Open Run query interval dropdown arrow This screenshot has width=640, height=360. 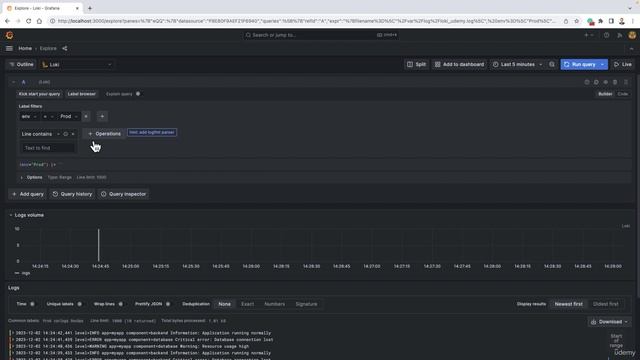coord(603,64)
